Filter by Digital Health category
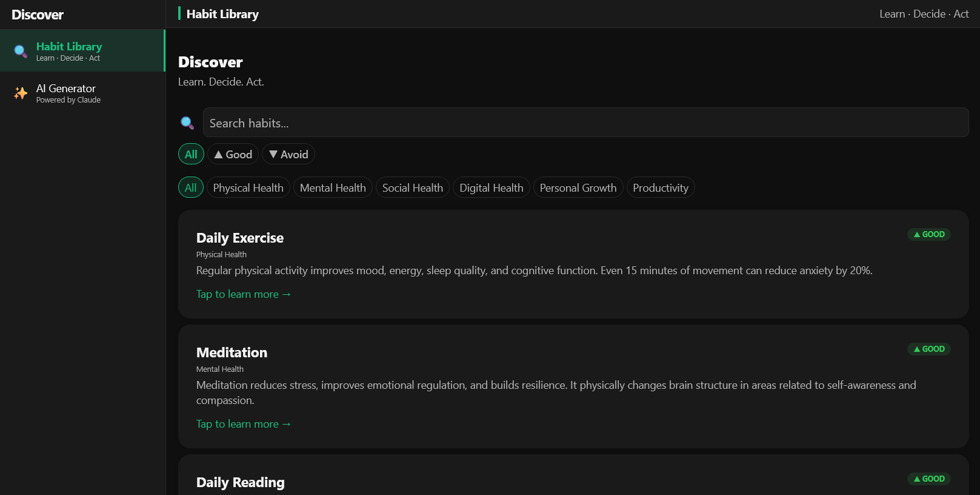The image size is (980, 495). pos(492,187)
